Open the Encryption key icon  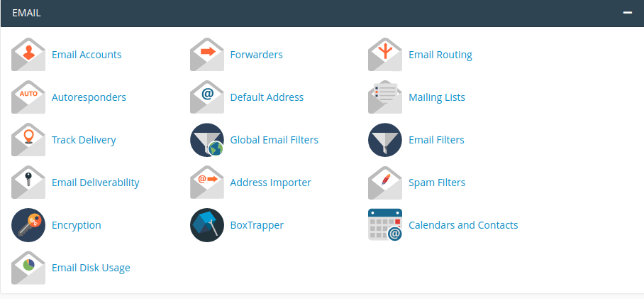tap(28, 225)
